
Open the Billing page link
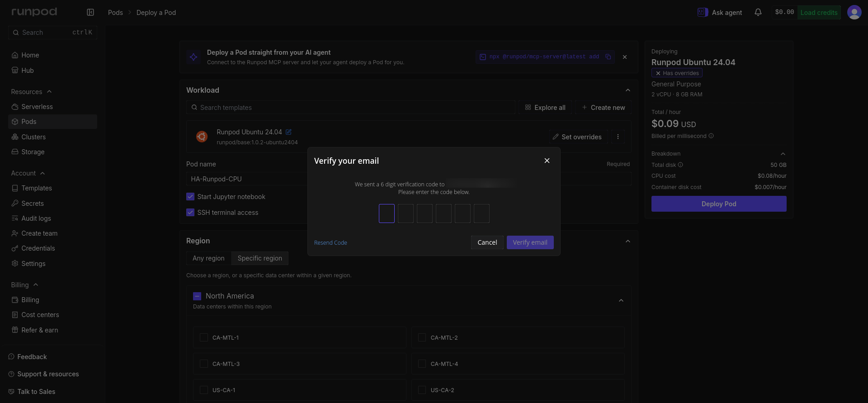pos(52,300)
